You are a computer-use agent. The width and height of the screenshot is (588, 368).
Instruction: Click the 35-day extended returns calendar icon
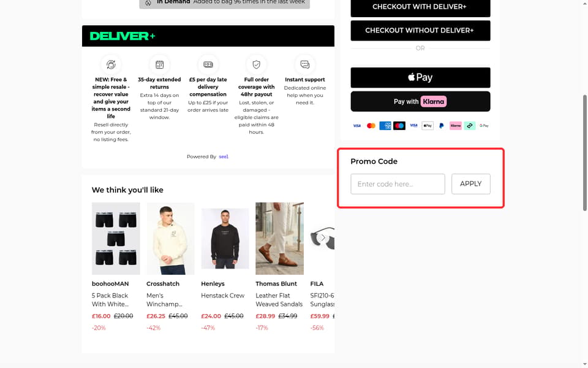coord(159,64)
